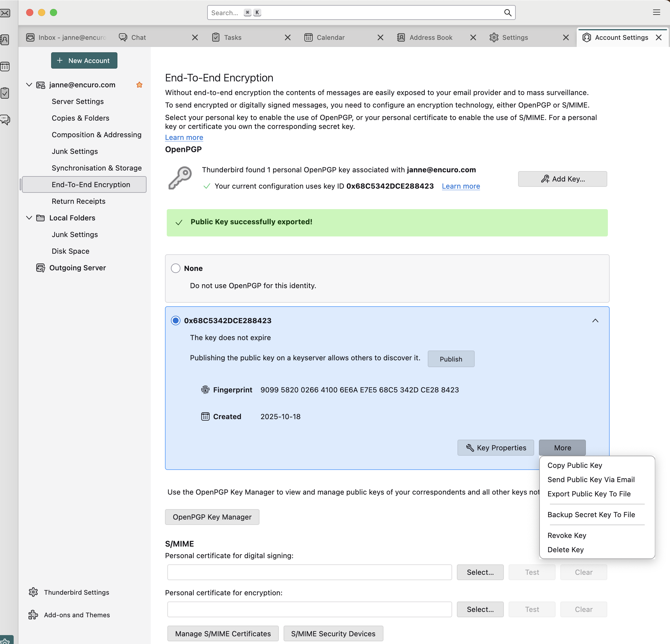
Task: Click the default account star icon
Action: pyautogui.click(x=139, y=85)
